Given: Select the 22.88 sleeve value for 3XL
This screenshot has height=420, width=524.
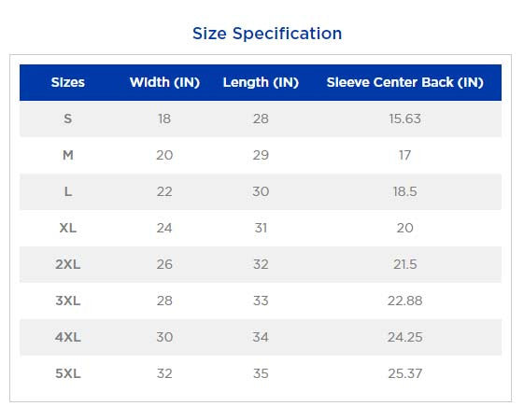Looking at the screenshot, I should click(x=404, y=301).
